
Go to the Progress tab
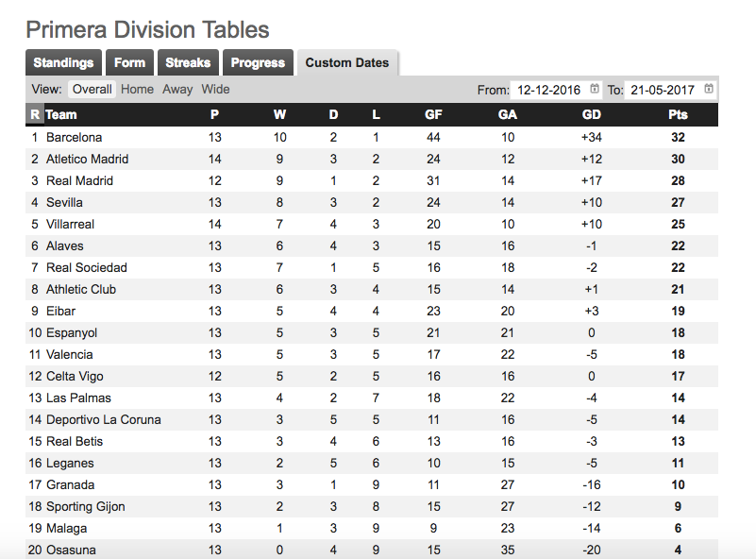tap(258, 62)
